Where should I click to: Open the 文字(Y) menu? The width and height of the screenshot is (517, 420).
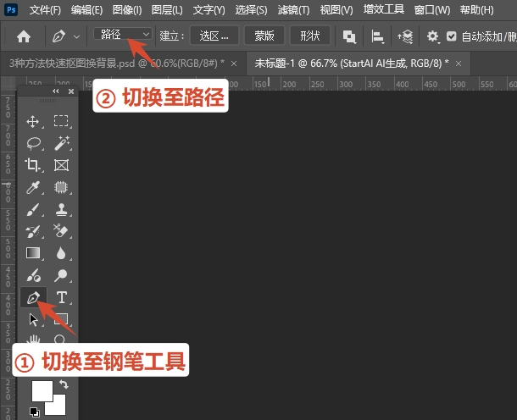[x=209, y=10]
